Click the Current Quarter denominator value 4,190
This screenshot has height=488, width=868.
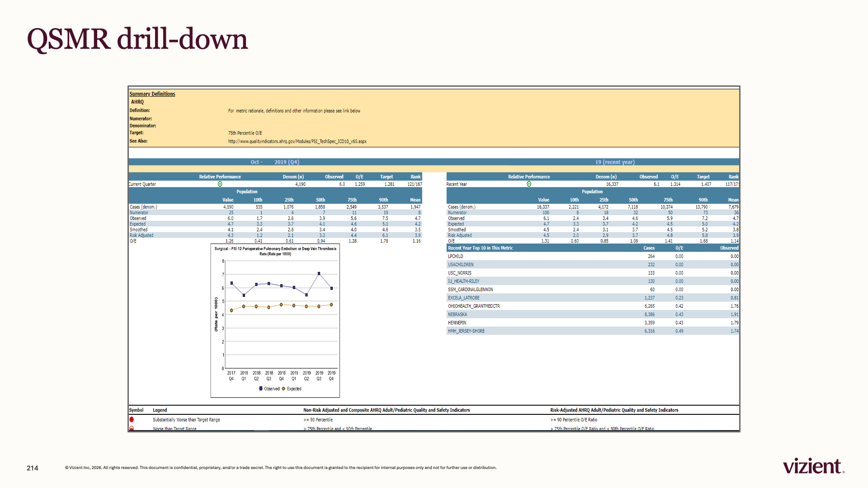[300, 184]
